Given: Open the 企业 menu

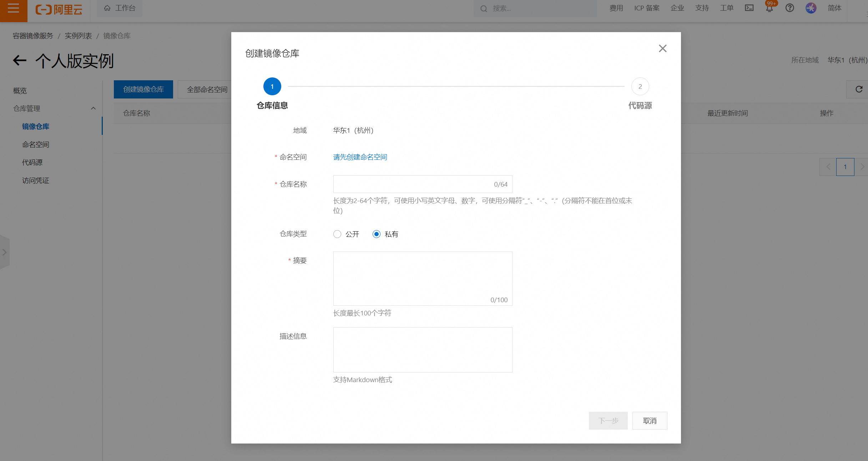Looking at the screenshot, I should pyautogui.click(x=677, y=8).
